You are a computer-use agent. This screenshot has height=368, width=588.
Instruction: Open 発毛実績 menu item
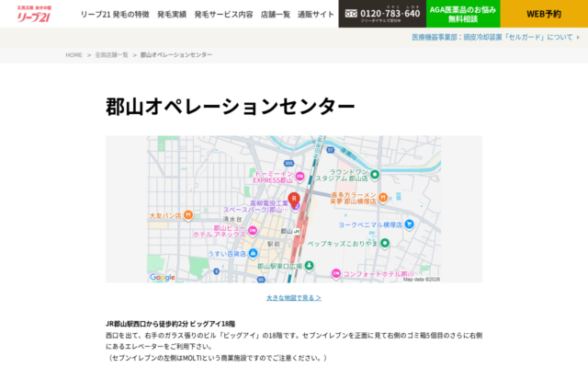172,14
